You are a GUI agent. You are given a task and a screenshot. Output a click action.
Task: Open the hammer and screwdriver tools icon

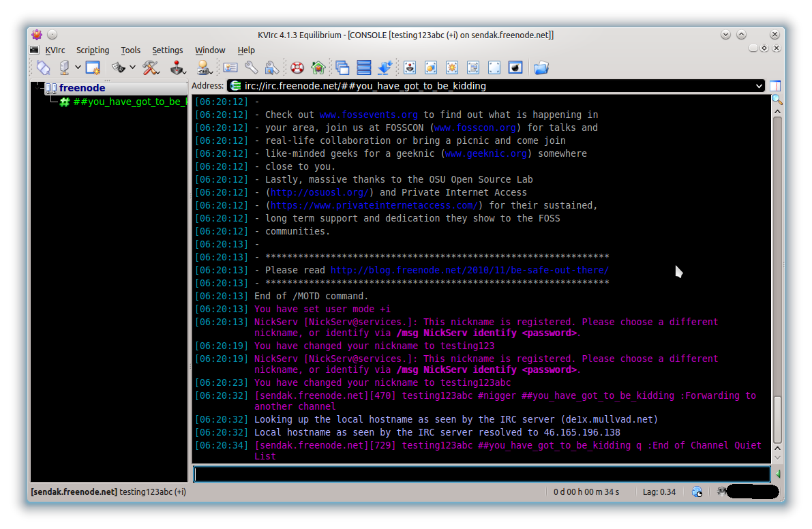pos(151,67)
